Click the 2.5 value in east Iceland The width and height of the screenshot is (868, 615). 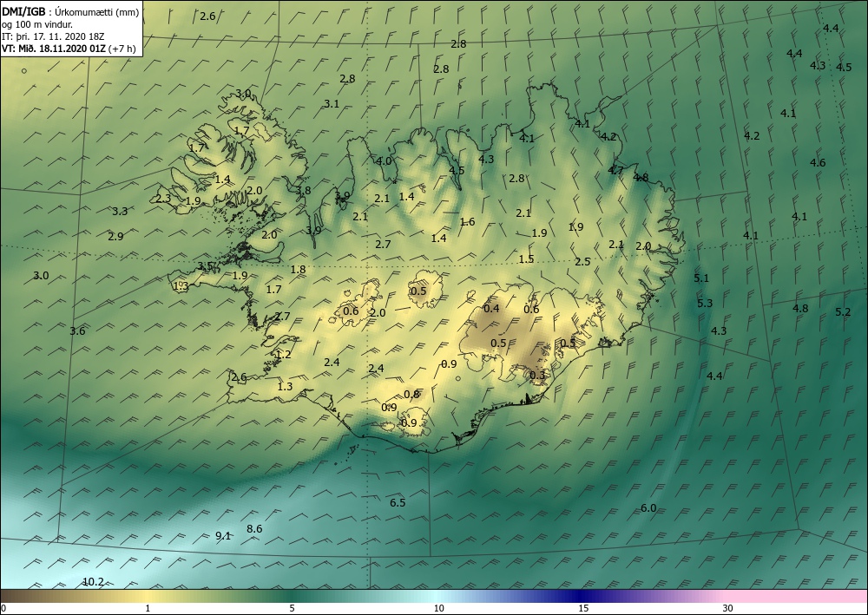click(582, 262)
